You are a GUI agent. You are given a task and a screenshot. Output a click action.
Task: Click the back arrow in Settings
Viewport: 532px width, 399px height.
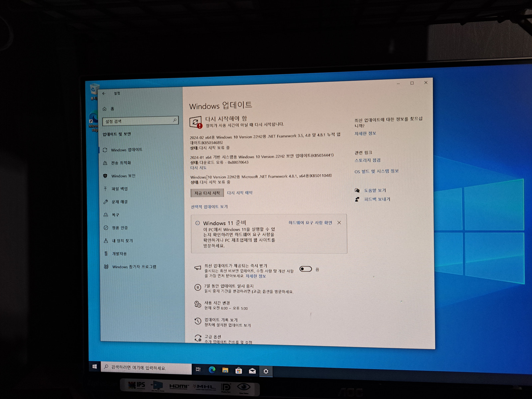[104, 93]
